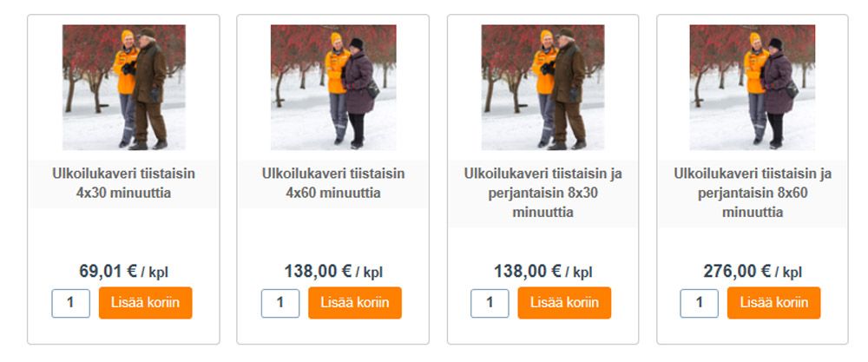Image resolution: width=868 pixels, height=362 pixels.
Task: Open the Ulkoilukaveri tiistaisin 4x30 minuuttia product image
Action: 123,88
